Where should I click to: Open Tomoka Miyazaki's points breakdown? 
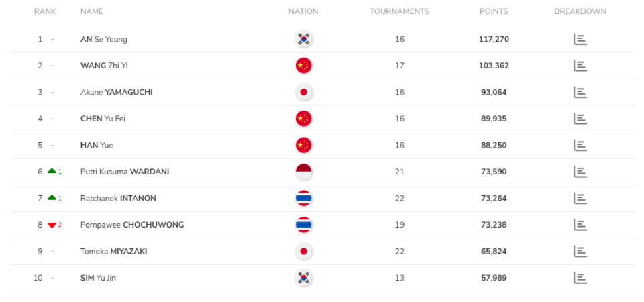point(580,251)
